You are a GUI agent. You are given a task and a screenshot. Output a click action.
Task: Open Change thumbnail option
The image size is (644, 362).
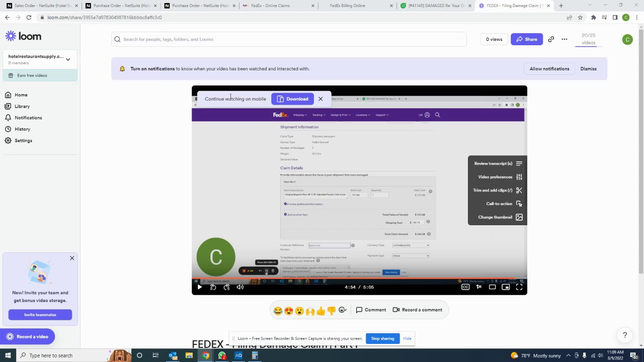pos(500,217)
